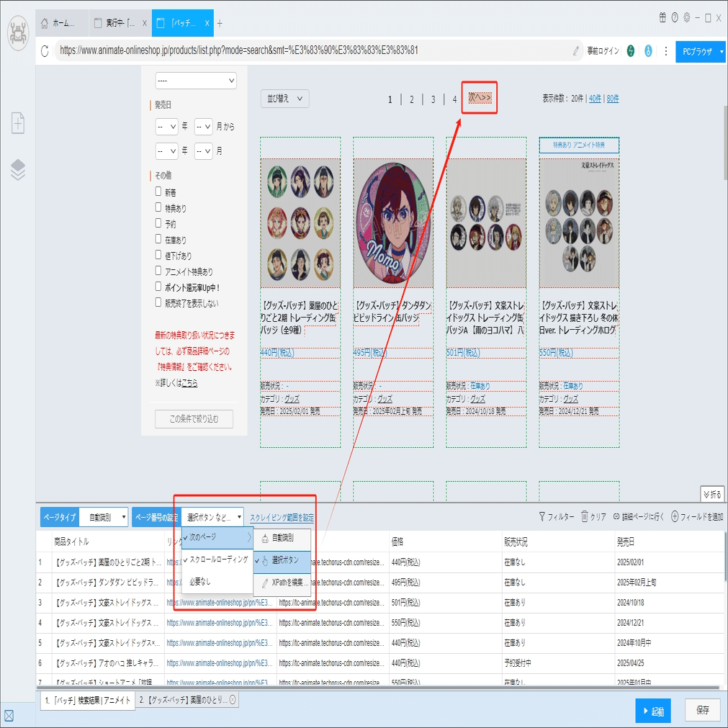Click 詳細ページに行く icon button
The width and height of the screenshot is (728, 728).
tap(639, 517)
